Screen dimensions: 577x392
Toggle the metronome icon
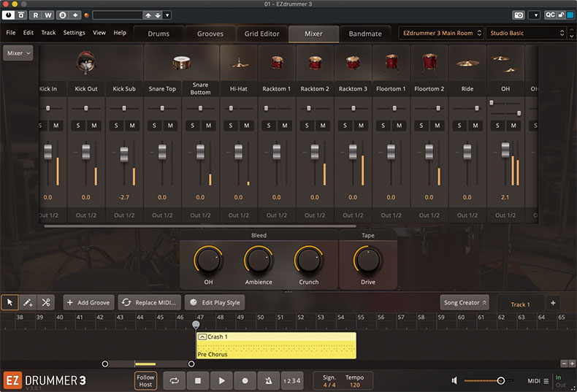coord(269,380)
